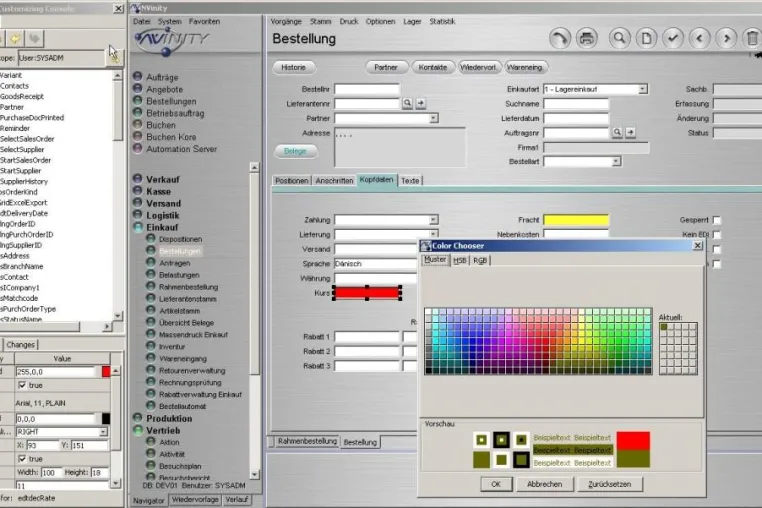Switch to the RGB tab in Color Chooser
This screenshot has height=508, width=762.
click(x=480, y=261)
